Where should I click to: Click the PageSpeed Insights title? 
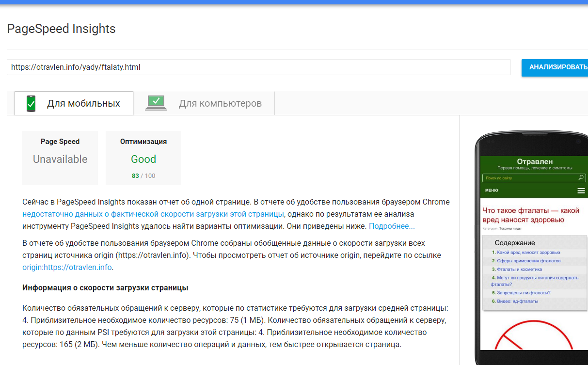61,29
